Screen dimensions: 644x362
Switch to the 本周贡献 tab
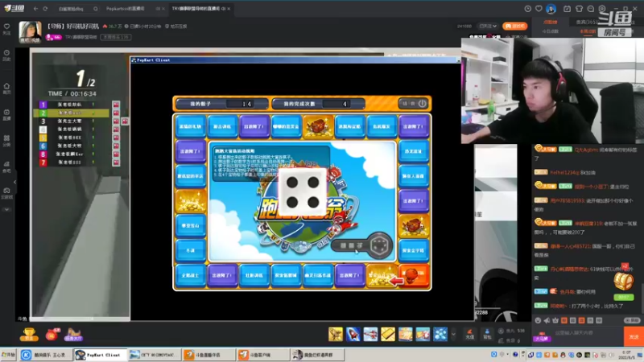(588, 31)
